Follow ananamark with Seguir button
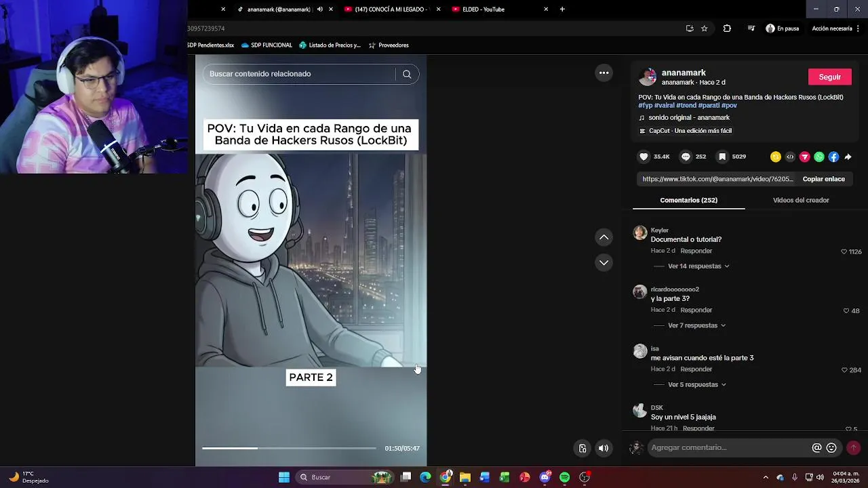 (x=829, y=77)
